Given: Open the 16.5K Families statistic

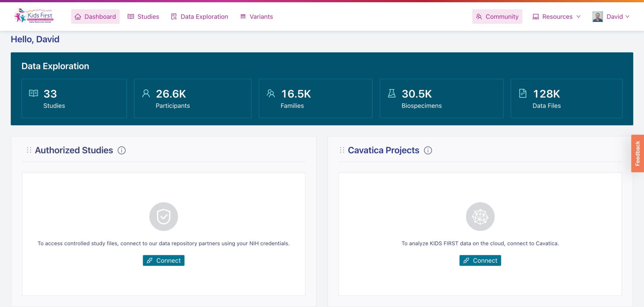Looking at the screenshot, I should 315,98.
